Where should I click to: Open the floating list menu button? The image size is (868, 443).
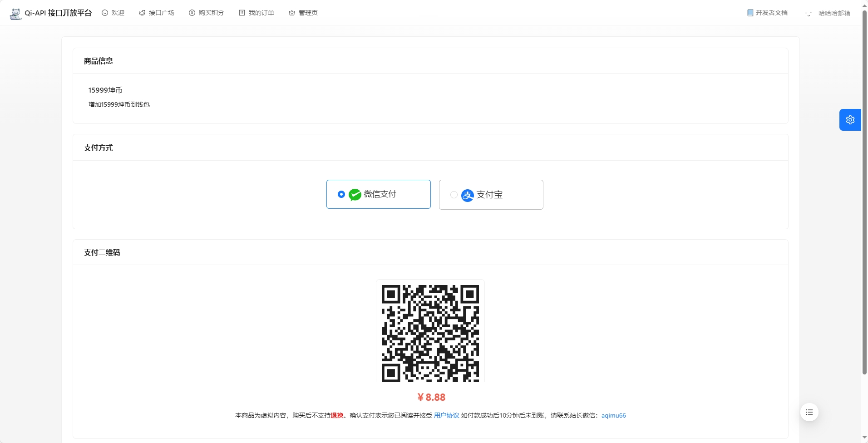pos(809,412)
